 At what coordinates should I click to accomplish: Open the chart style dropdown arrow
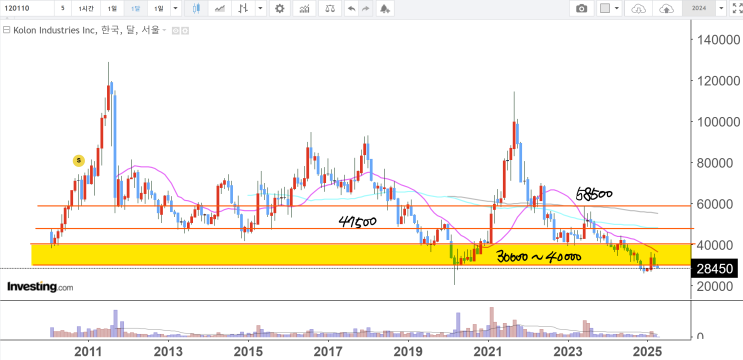tap(260, 9)
